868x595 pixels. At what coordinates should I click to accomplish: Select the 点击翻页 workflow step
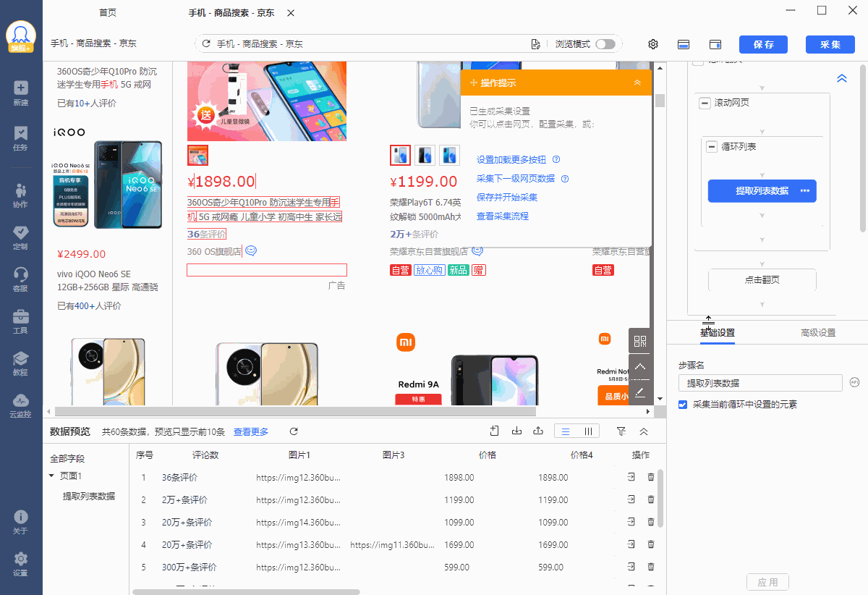pyautogui.click(x=762, y=280)
